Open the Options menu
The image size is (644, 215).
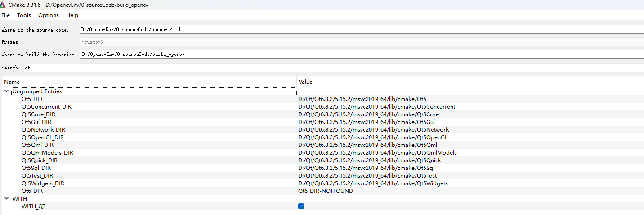click(x=49, y=15)
